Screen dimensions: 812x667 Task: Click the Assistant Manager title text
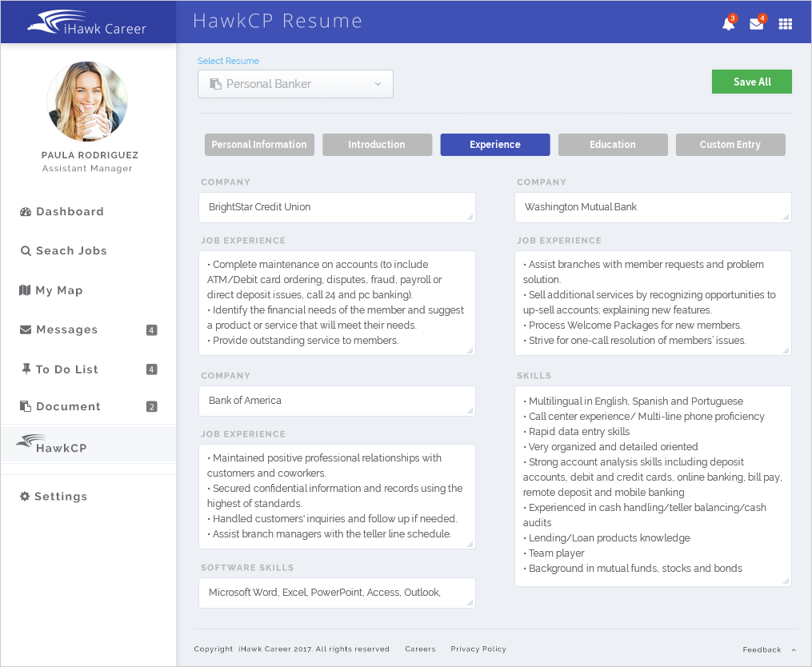[87, 168]
